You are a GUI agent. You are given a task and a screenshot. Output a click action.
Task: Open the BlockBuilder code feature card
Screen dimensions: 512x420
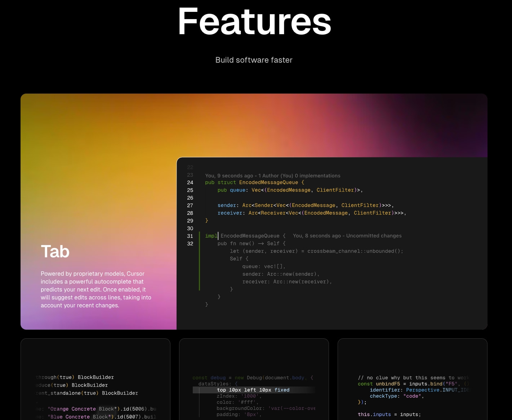point(95,379)
